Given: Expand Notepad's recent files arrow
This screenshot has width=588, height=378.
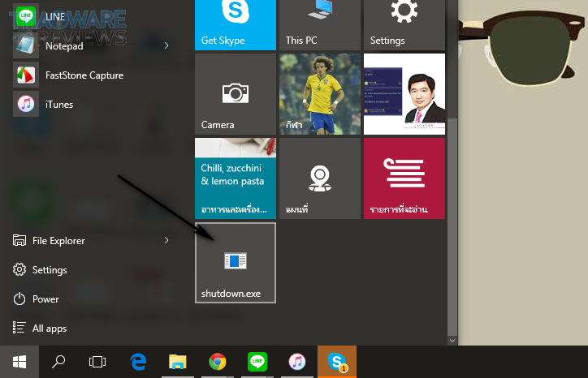Looking at the screenshot, I should pos(166,45).
